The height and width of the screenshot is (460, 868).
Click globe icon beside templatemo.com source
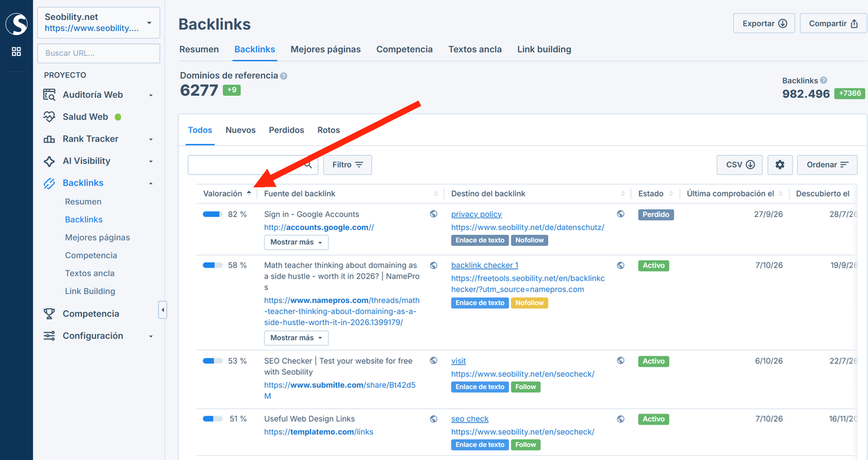click(433, 419)
